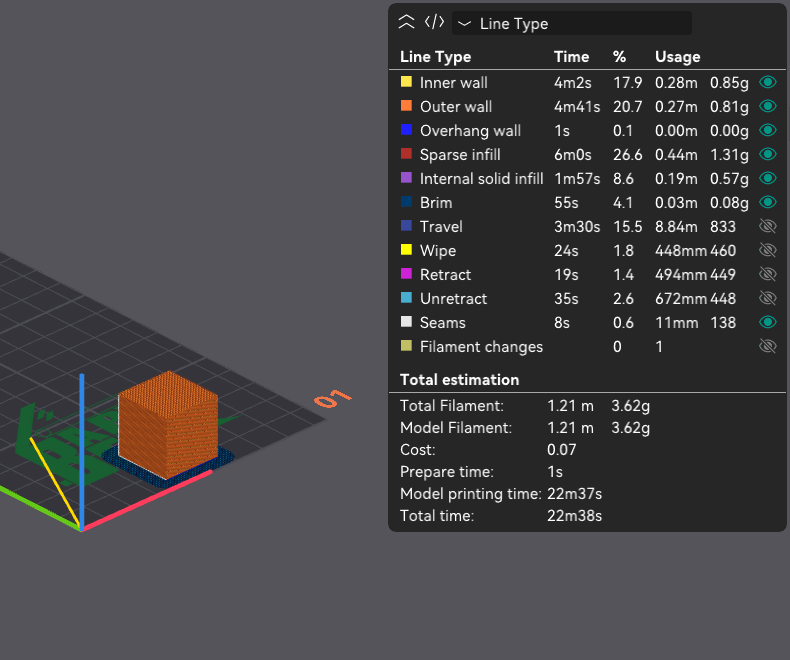Open the G-code view code icon
This screenshot has height=660, width=790.
click(434, 23)
